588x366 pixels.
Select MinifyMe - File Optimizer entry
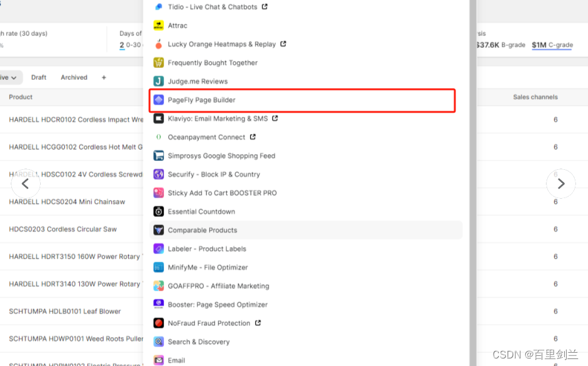pos(306,267)
